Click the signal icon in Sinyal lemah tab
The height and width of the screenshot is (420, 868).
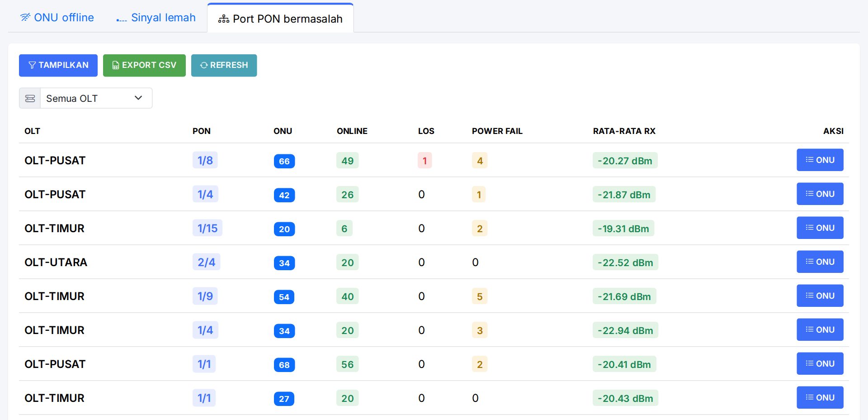pos(121,20)
